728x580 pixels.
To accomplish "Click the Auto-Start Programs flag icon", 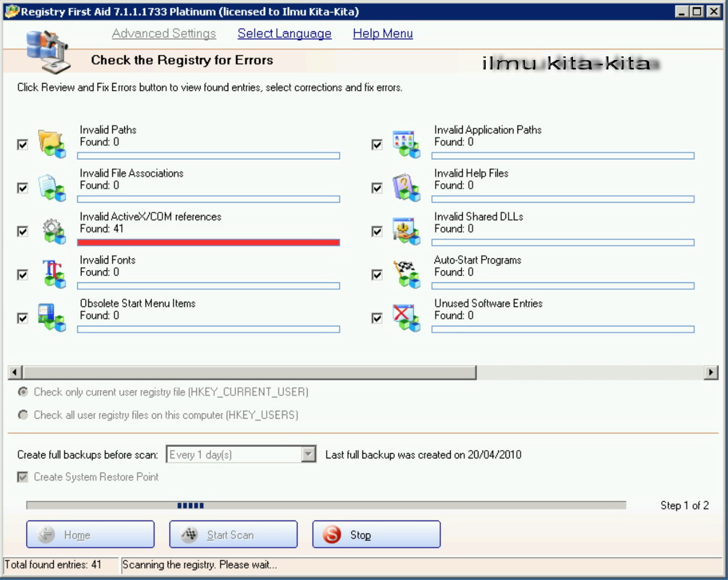I will pos(406,274).
